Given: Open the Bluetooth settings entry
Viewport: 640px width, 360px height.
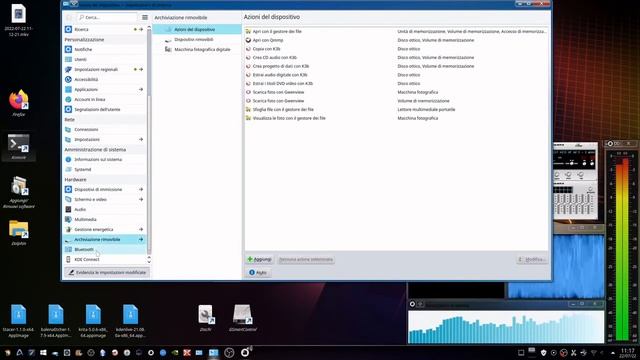Looking at the screenshot, I should click(104, 249).
